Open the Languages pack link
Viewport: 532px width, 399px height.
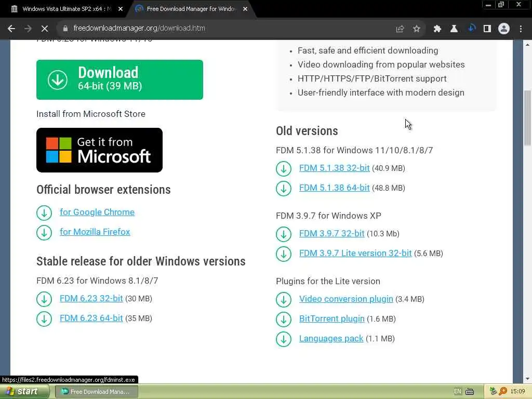331,339
